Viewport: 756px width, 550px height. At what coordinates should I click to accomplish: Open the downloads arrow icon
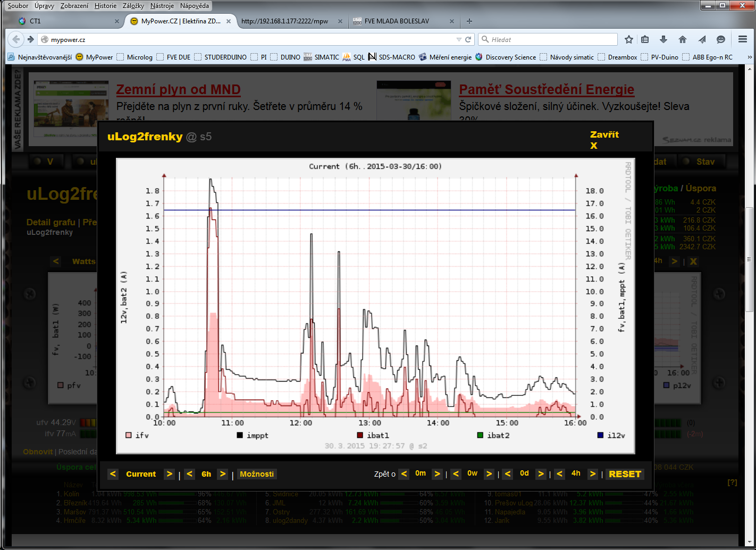click(x=663, y=39)
